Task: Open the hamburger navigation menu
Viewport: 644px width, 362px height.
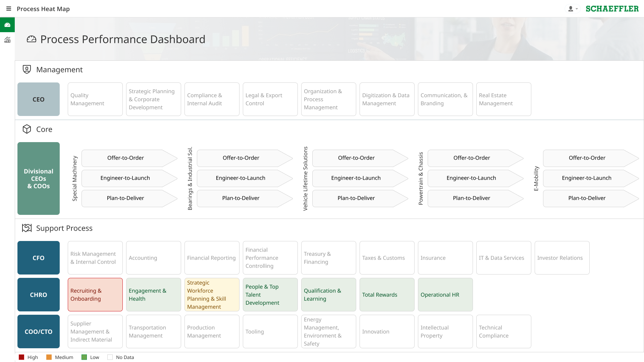Action: (x=9, y=9)
